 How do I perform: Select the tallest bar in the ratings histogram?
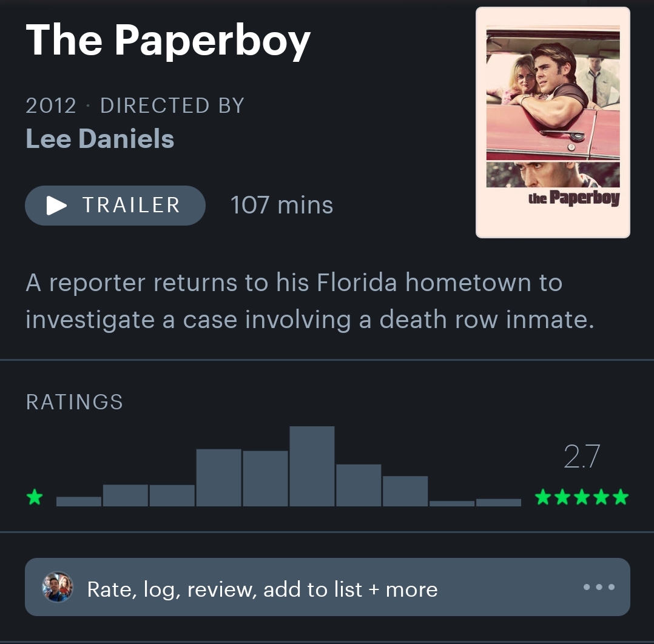[x=312, y=466]
